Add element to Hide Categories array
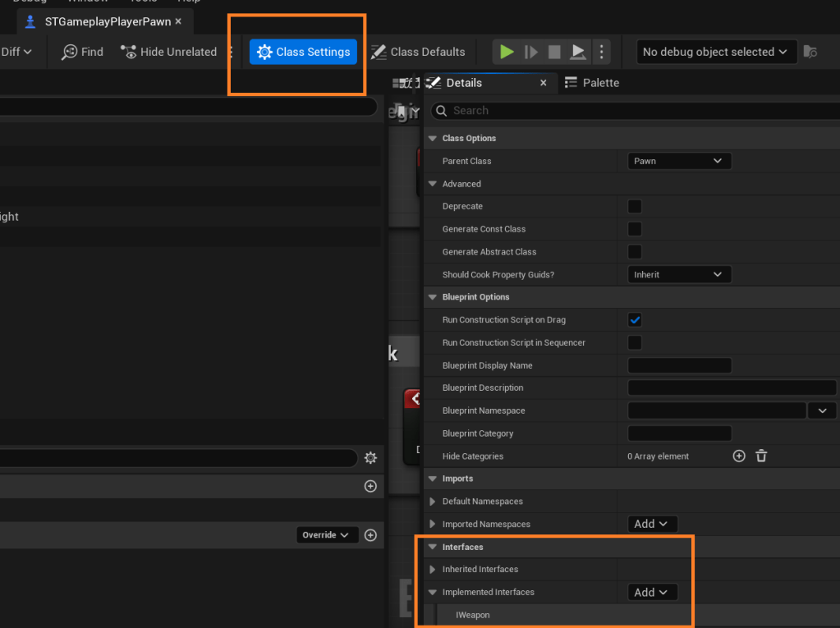The image size is (840, 628). coord(739,456)
